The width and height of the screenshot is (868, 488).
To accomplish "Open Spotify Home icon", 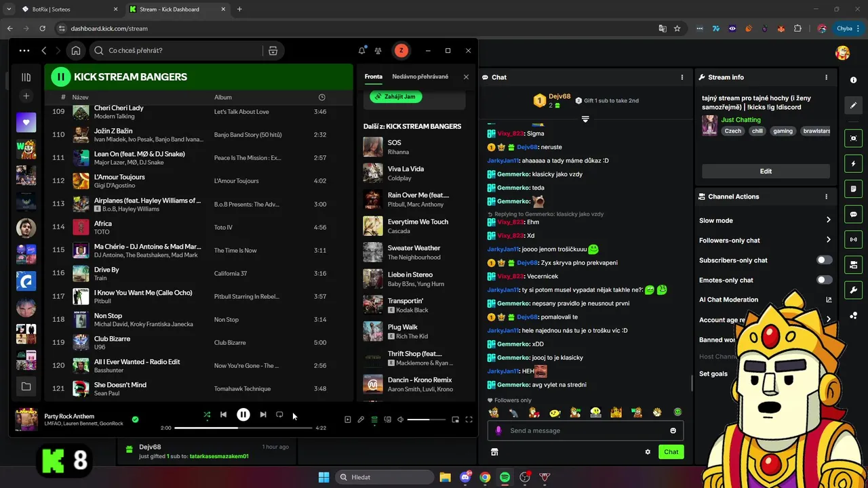I will [76, 50].
